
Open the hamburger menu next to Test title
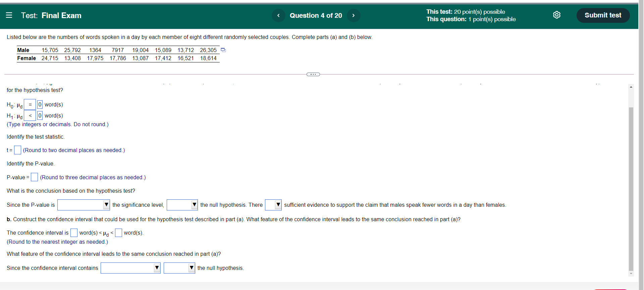point(9,15)
